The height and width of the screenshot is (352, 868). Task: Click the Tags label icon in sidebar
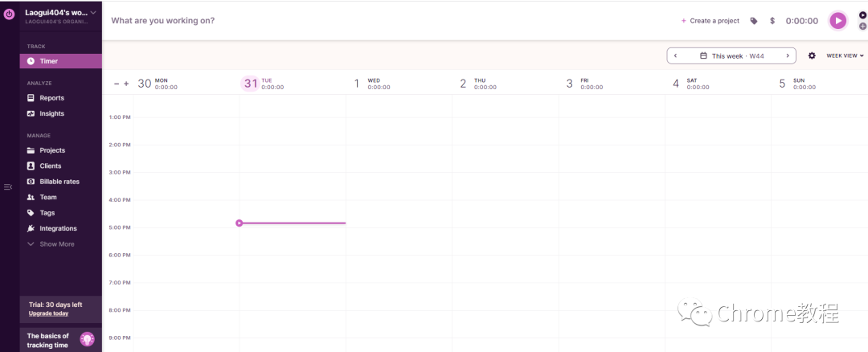tap(31, 212)
